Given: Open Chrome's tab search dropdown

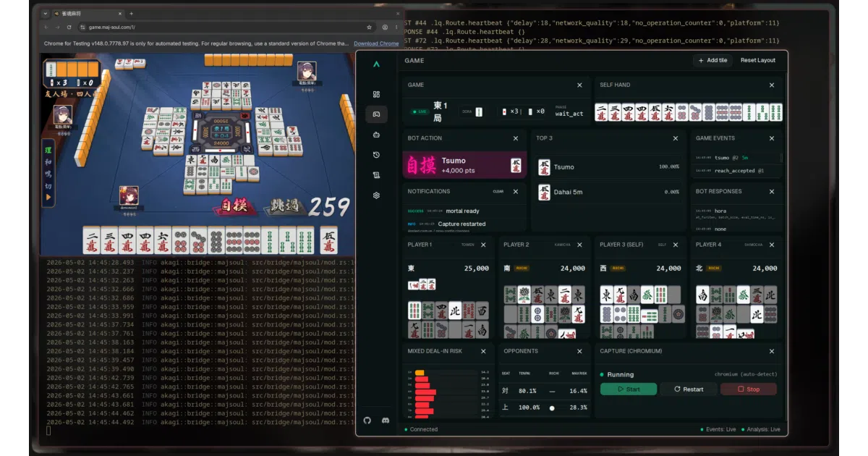Looking at the screenshot, I should (x=46, y=14).
